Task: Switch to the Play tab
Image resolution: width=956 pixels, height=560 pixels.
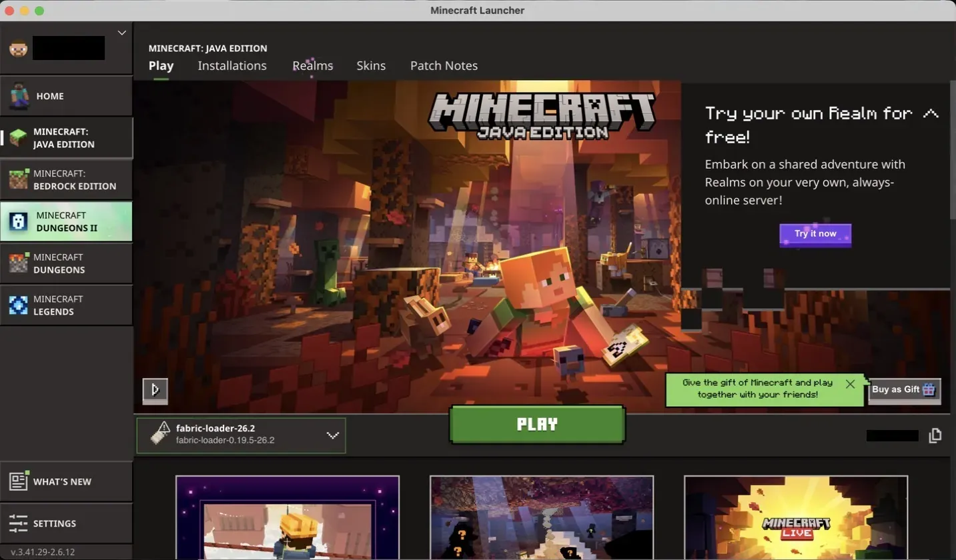Action: click(161, 65)
